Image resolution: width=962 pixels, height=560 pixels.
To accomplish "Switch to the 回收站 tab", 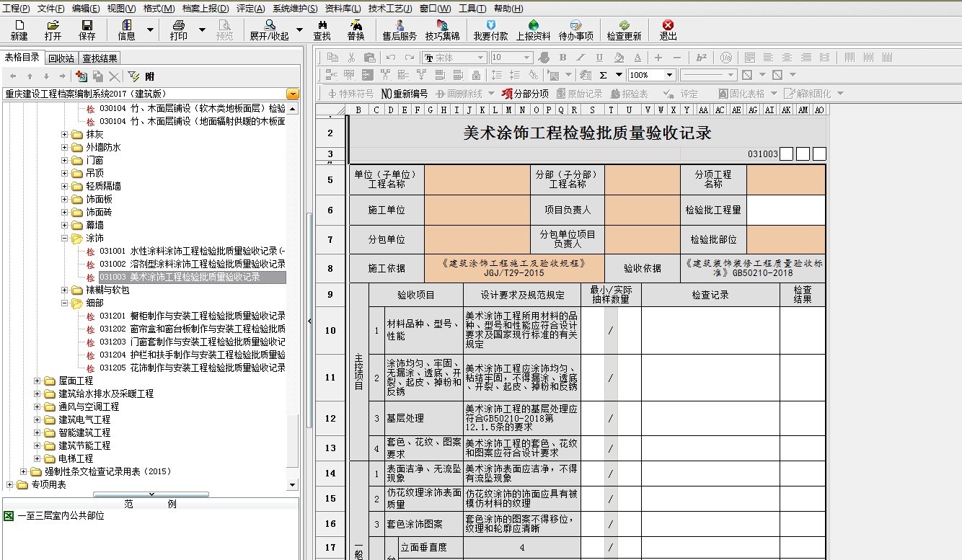I will [59, 58].
